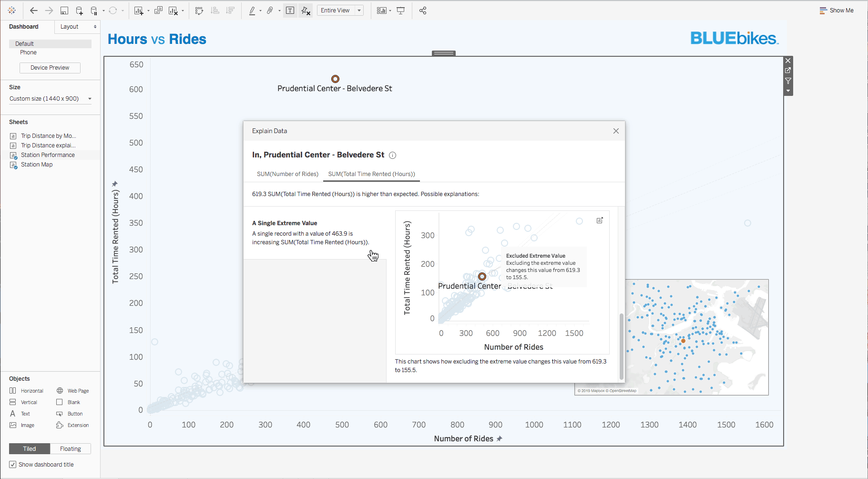Select the Highlight pen icon
868x479 pixels.
[x=252, y=10]
